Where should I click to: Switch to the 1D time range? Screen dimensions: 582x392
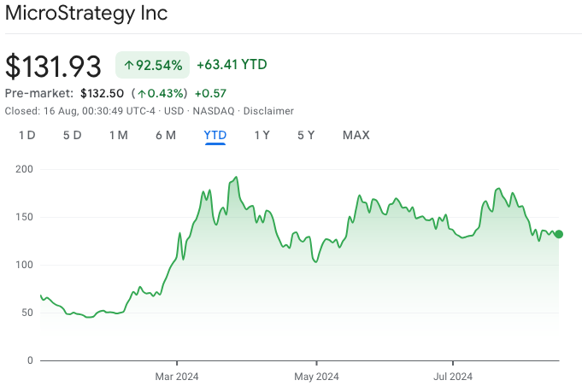(27, 135)
